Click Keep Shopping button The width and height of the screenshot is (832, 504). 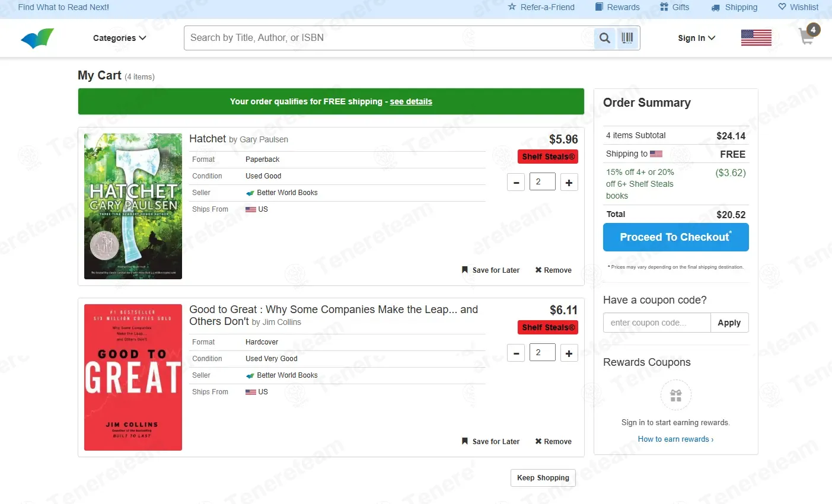[543, 478]
